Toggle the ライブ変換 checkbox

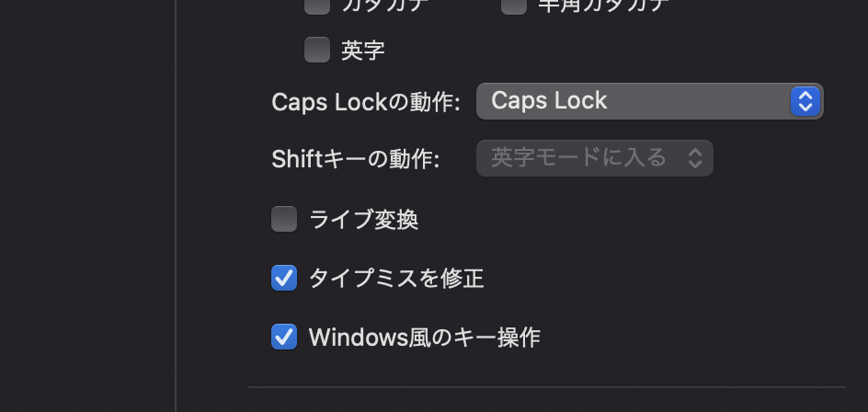[x=284, y=219]
